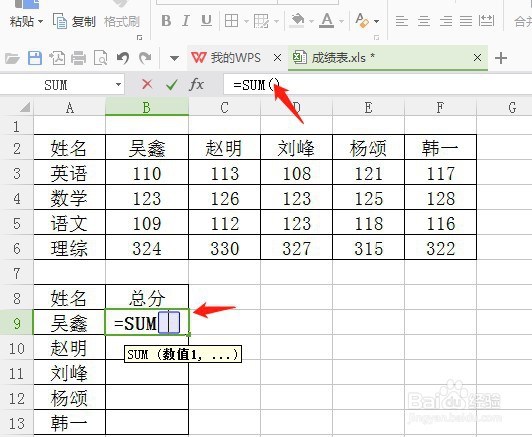Click cell with value 110
This screenshot has width=532, height=437.
pos(147,173)
